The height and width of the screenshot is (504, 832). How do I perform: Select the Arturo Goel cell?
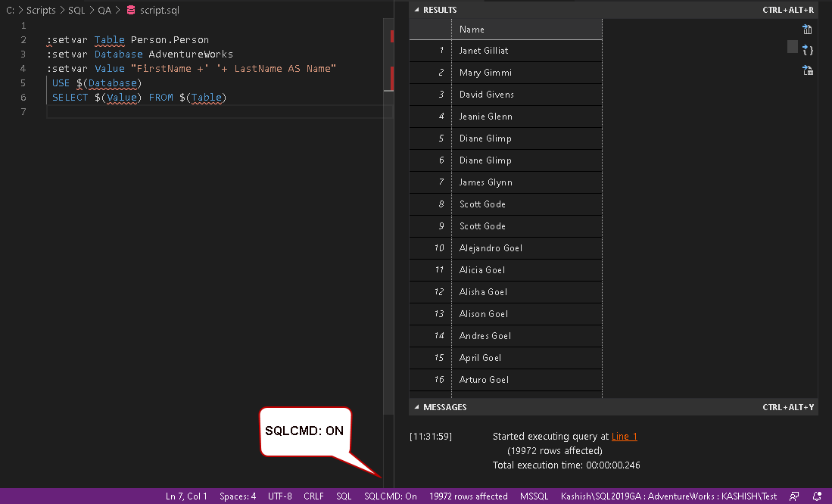pos(527,380)
